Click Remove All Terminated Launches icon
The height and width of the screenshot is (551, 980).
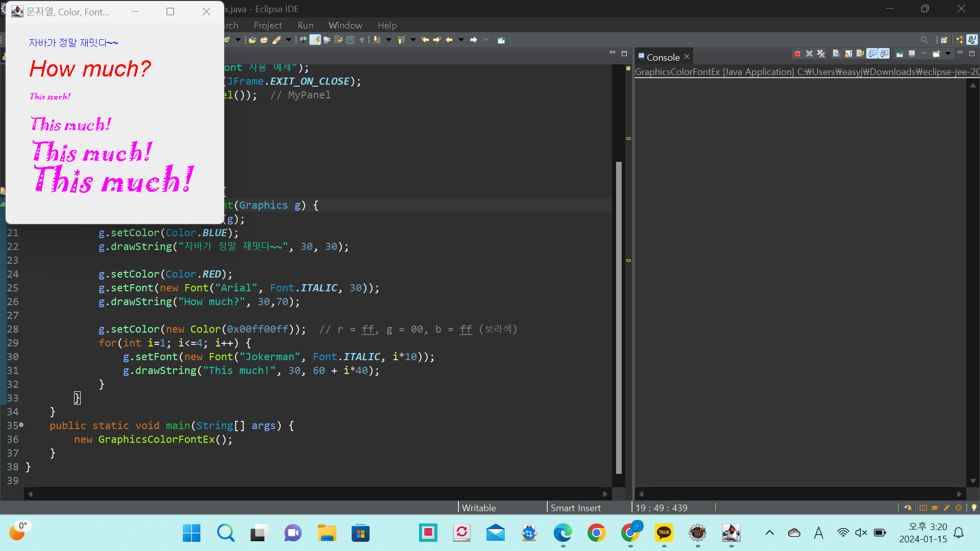coord(821,54)
